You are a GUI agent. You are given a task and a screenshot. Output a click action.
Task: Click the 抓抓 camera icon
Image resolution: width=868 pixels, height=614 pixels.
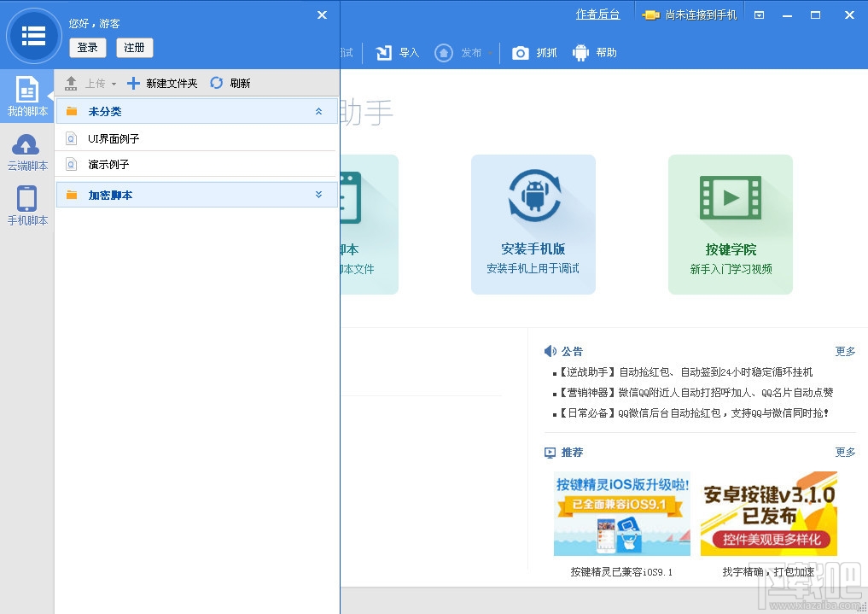pos(520,53)
